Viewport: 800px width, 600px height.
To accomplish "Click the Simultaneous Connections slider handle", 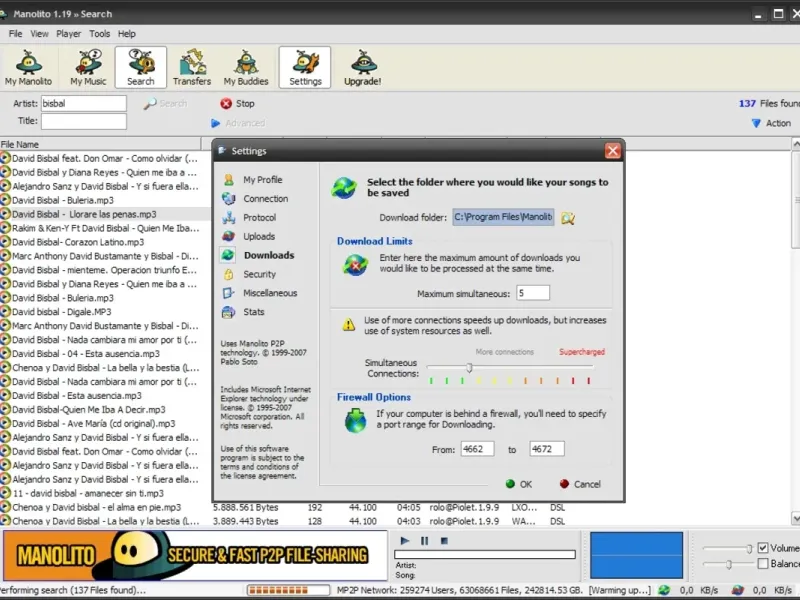I will (x=469, y=367).
